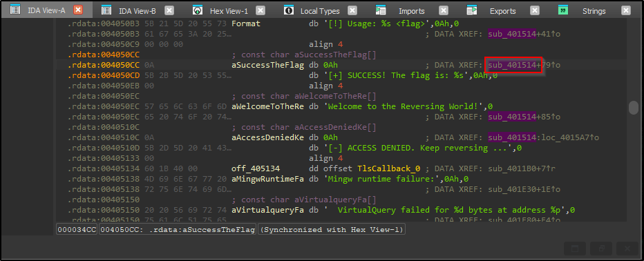Click the 'Mingw runtime failure:' string
The height and width of the screenshot is (261, 644).
(382, 179)
